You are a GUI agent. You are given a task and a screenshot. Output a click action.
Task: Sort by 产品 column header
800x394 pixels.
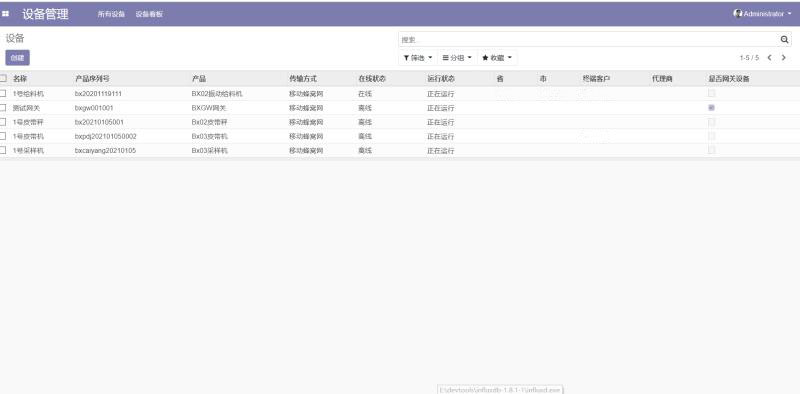tap(198, 79)
